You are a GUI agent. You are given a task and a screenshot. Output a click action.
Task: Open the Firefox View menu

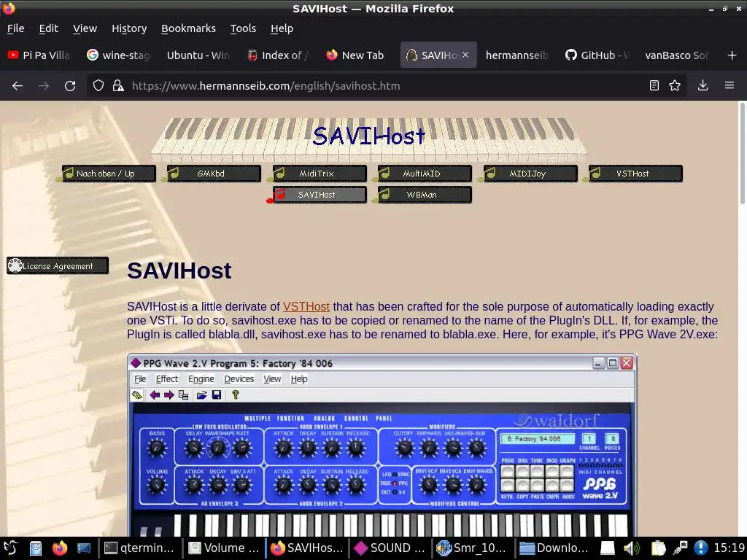85,28
